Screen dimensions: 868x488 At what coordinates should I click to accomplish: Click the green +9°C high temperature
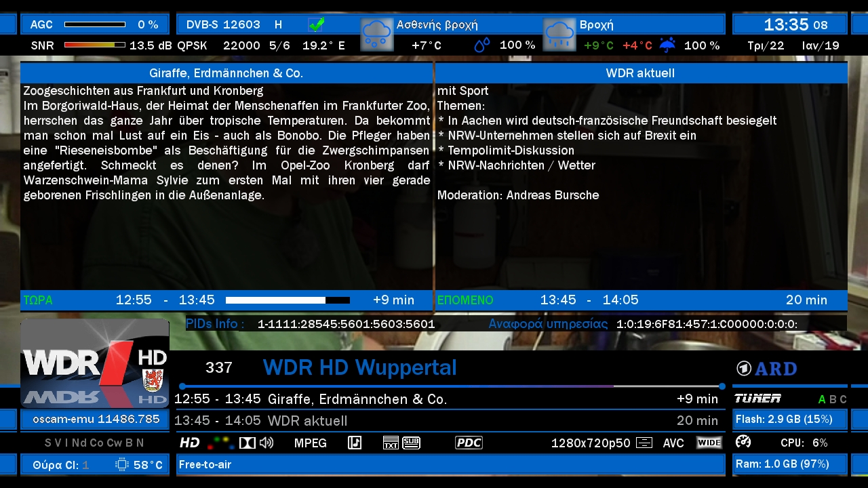tap(599, 45)
